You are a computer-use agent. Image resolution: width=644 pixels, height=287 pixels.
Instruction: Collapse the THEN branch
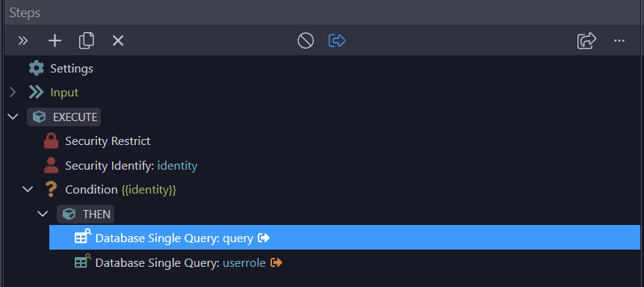tap(43, 214)
